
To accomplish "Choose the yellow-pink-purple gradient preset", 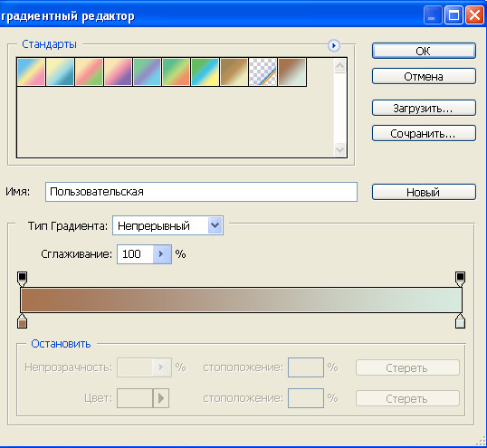I will [118, 72].
